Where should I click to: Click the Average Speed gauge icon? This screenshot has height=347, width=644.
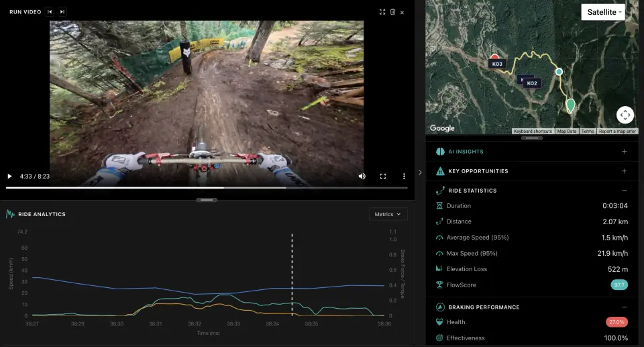(439, 238)
